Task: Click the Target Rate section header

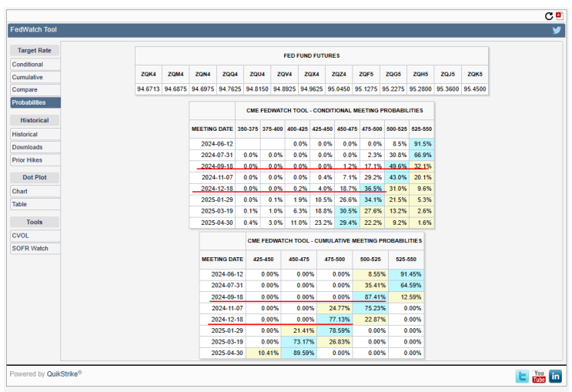Action: coord(35,50)
